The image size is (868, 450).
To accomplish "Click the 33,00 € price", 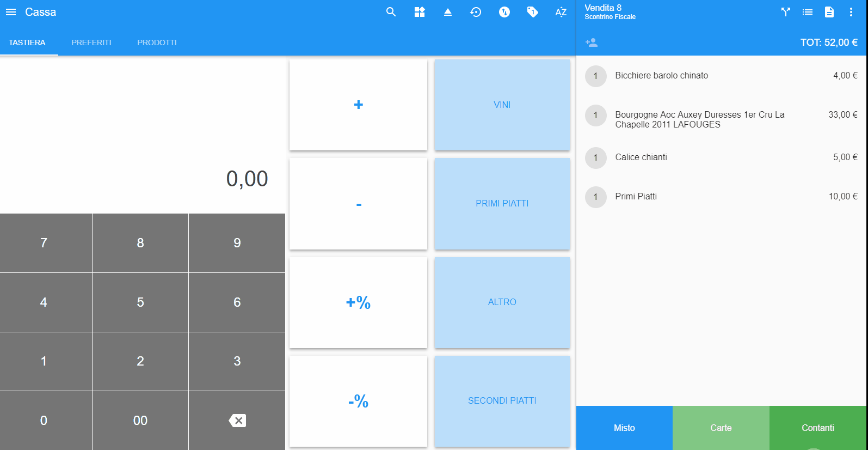I will click(x=843, y=114).
